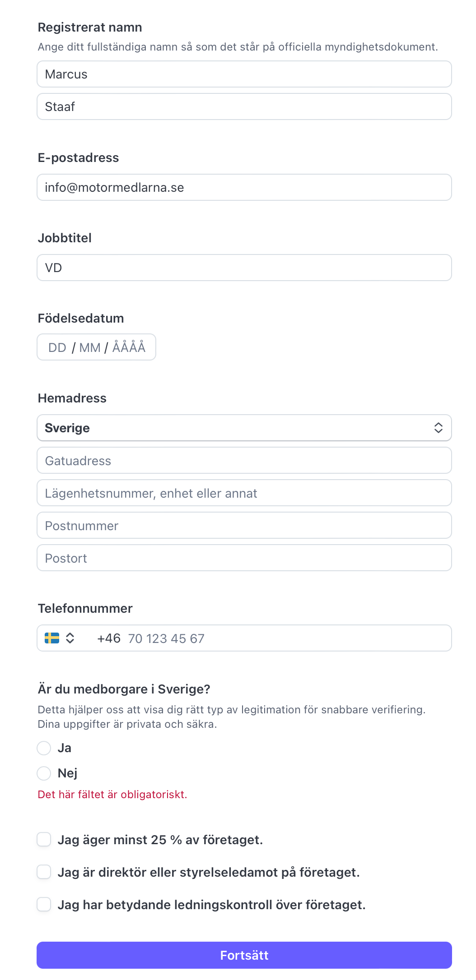Image resolution: width=476 pixels, height=980 pixels.
Task: Open the phone country code selector arrows
Action: pyautogui.click(x=70, y=638)
